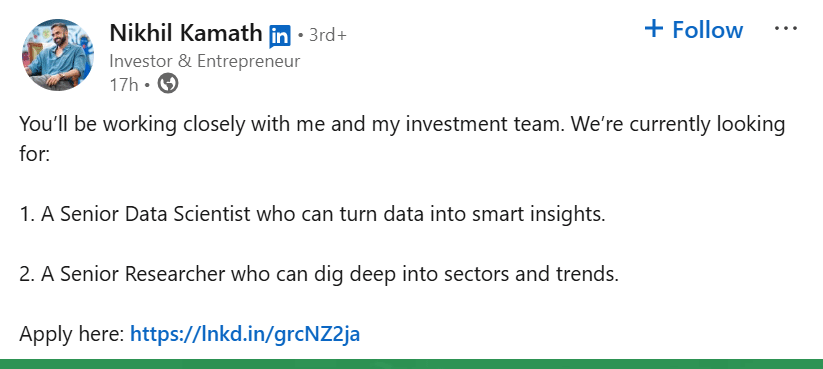The height and width of the screenshot is (369, 823).
Task: Follow Nikhil Kamath
Action: (x=693, y=29)
